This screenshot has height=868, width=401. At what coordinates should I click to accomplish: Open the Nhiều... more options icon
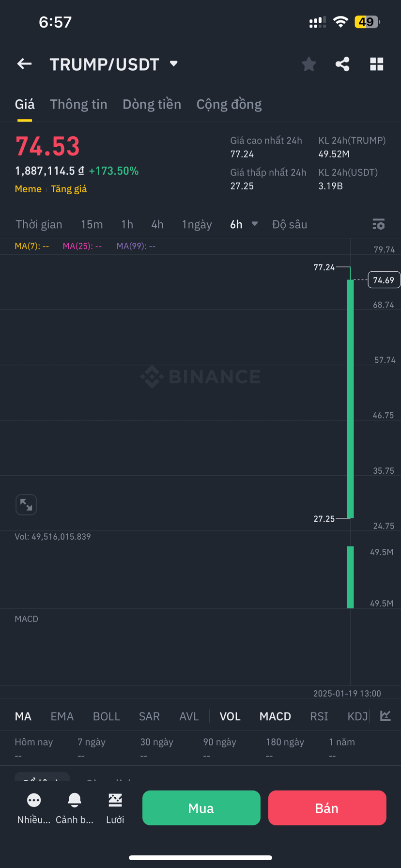click(x=34, y=808)
